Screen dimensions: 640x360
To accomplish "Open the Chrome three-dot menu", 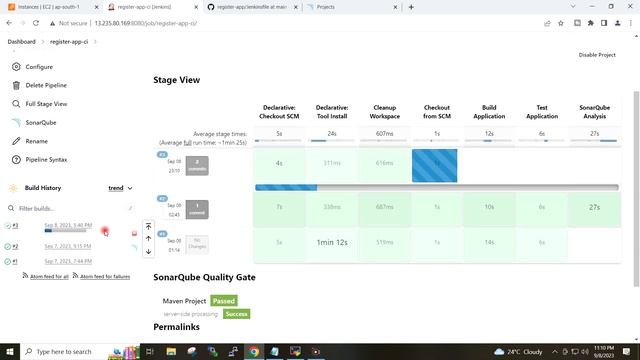I will (631, 23).
